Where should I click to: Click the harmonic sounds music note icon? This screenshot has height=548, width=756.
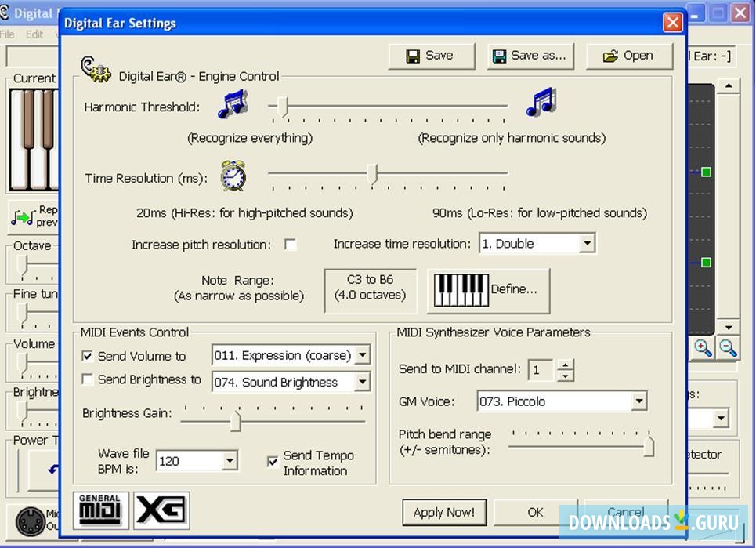540,104
